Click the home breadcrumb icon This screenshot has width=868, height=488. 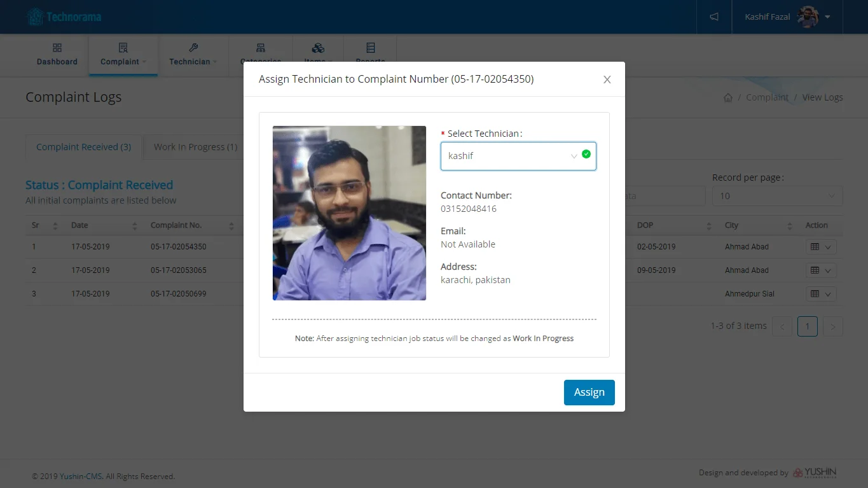[x=728, y=98]
